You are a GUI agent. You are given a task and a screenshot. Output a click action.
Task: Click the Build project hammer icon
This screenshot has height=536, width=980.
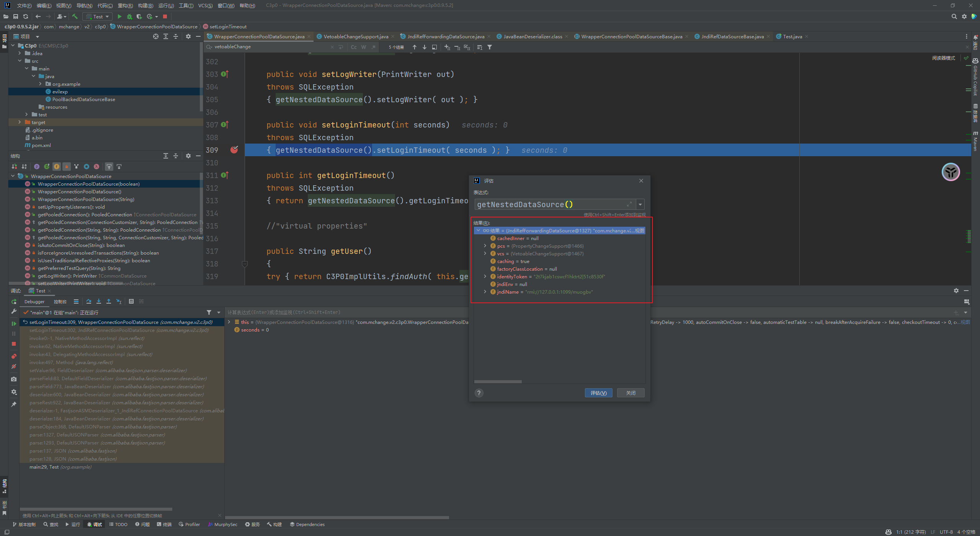75,16
